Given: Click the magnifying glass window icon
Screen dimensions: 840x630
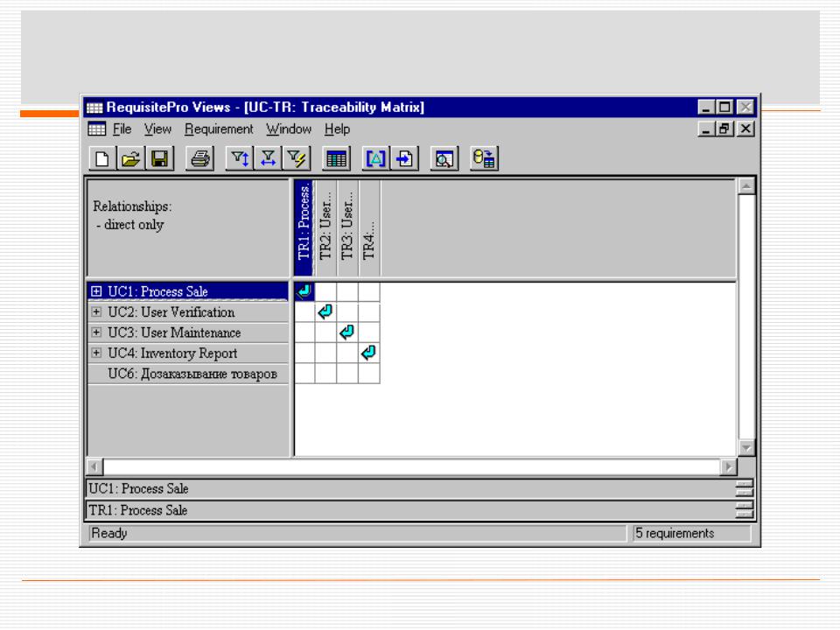Looking at the screenshot, I should (x=444, y=158).
